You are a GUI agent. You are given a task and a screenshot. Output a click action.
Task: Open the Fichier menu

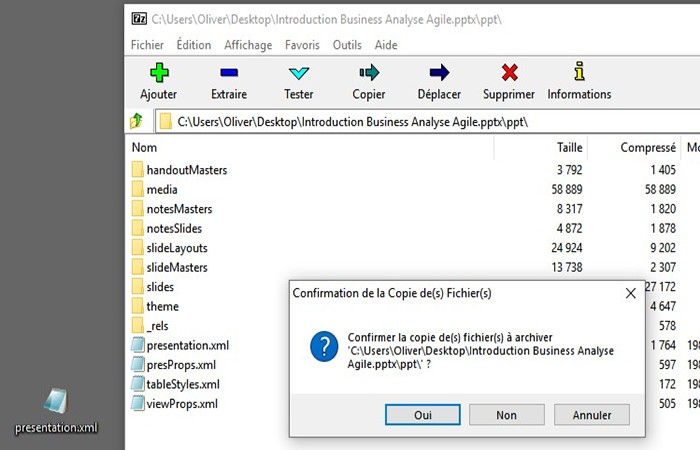click(x=147, y=45)
